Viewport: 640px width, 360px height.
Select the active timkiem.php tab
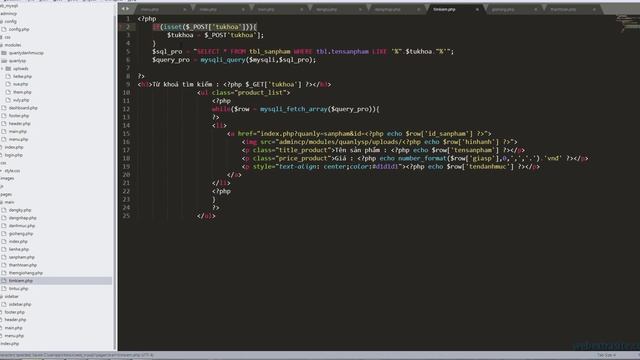tap(455, 9)
